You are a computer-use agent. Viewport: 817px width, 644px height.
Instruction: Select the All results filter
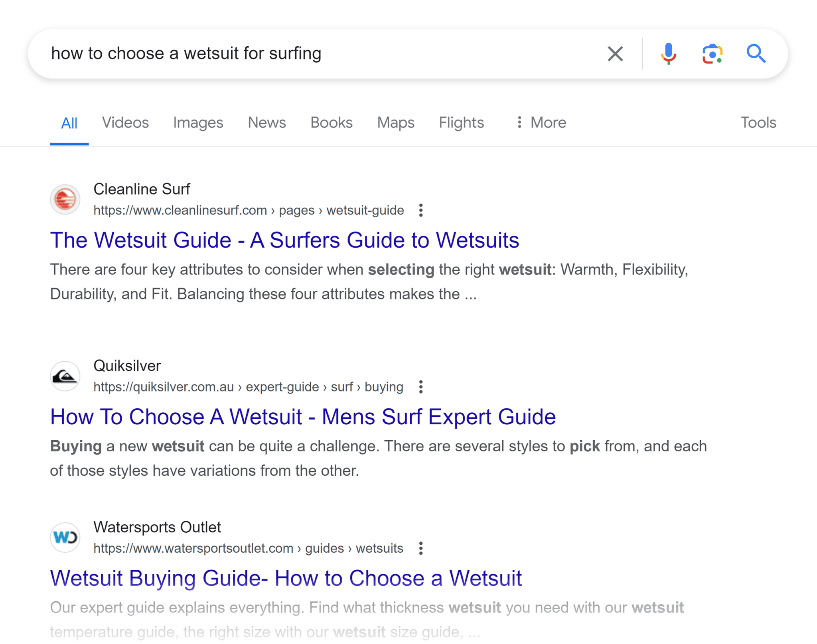69,122
